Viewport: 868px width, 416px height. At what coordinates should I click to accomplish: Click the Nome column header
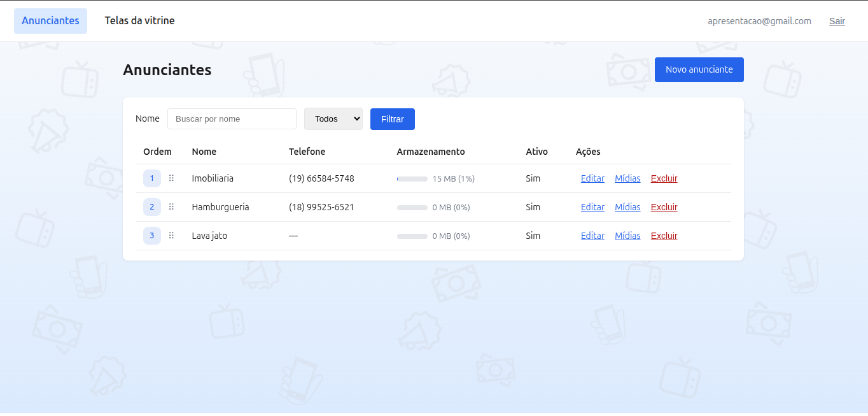204,152
